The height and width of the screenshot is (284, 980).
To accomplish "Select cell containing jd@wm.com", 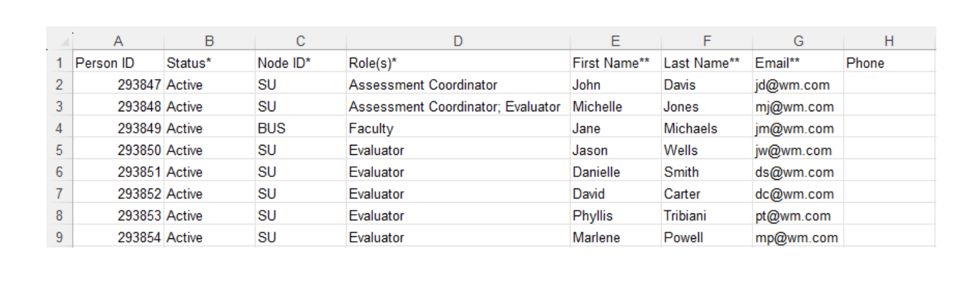I will (x=798, y=85).
